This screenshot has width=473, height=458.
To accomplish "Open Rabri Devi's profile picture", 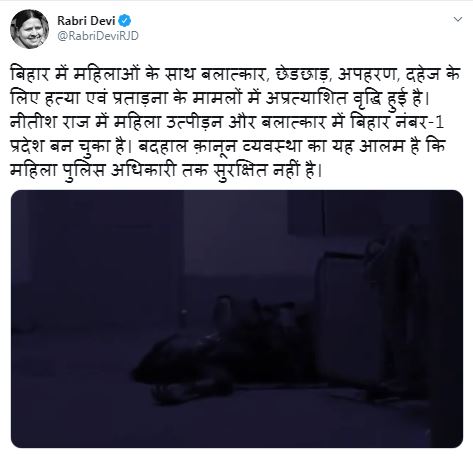I will click(30, 29).
